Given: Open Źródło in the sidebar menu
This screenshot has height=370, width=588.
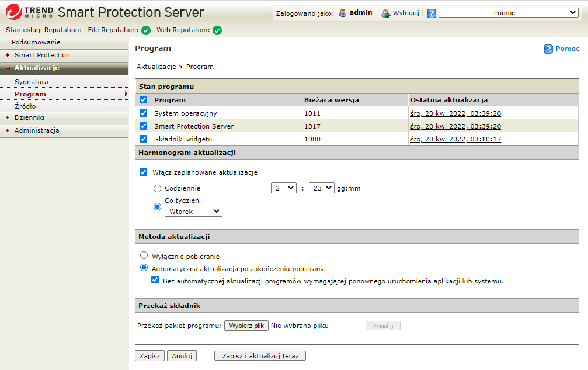Looking at the screenshot, I should tap(25, 106).
